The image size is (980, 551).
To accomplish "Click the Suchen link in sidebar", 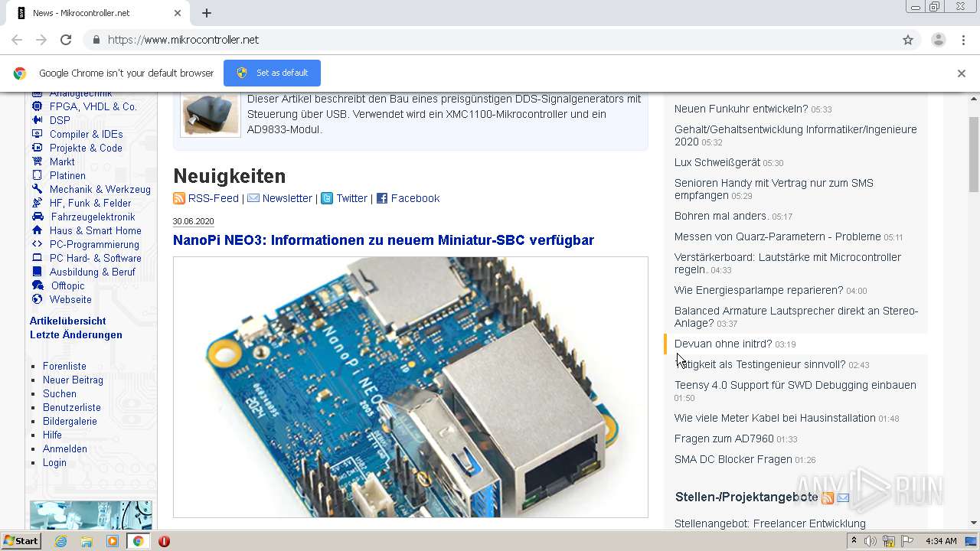I will pyautogui.click(x=60, y=393).
